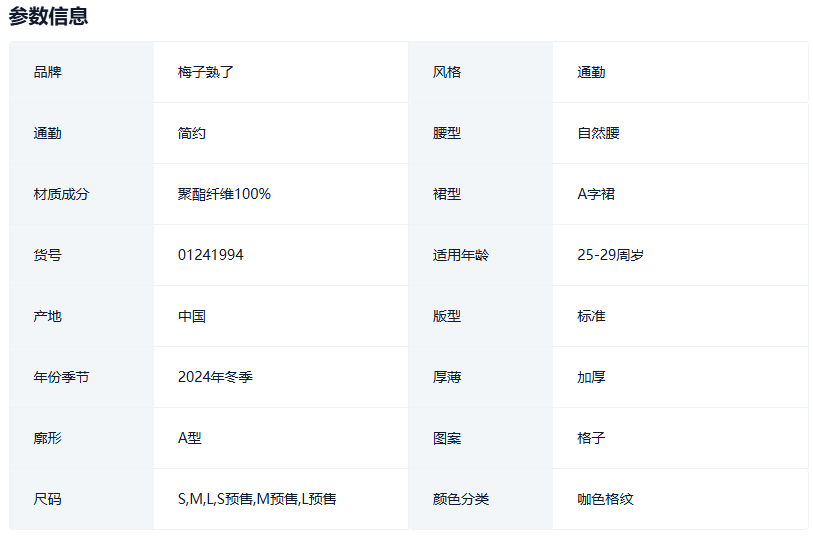Select the age range value 25-29周岁
The image size is (813, 537).
[x=610, y=255]
